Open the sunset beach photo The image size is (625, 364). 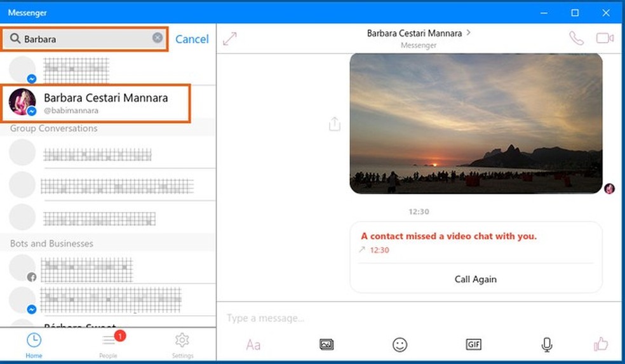click(x=476, y=123)
